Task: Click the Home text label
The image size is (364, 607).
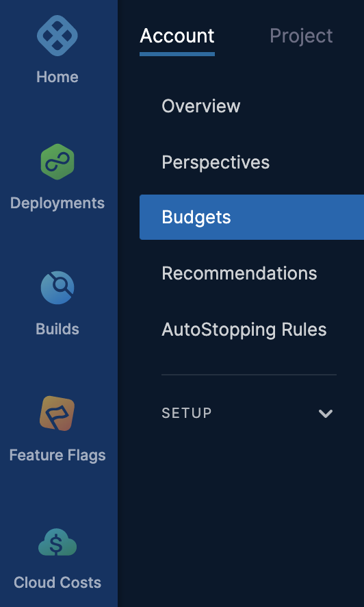Action: click(x=57, y=77)
